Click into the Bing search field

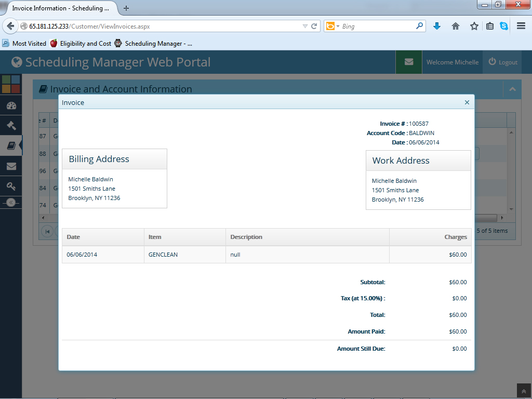coord(378,26)
